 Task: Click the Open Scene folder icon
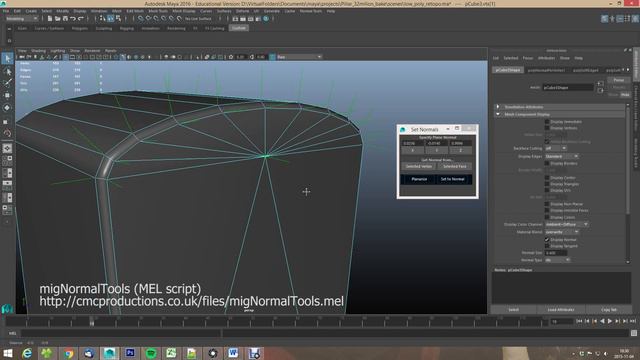[x=58, y=18]
